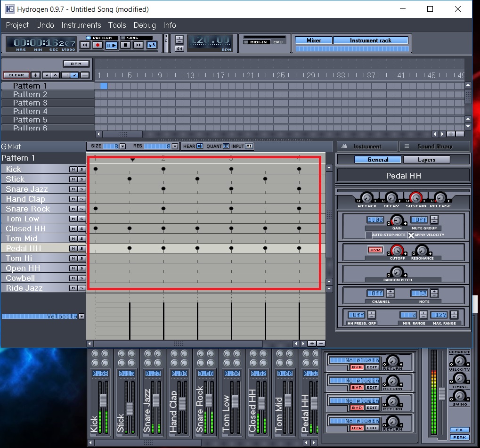Open the Velocity property dropdown
Viewport: 480px width, 448px height.
(81, 316)
